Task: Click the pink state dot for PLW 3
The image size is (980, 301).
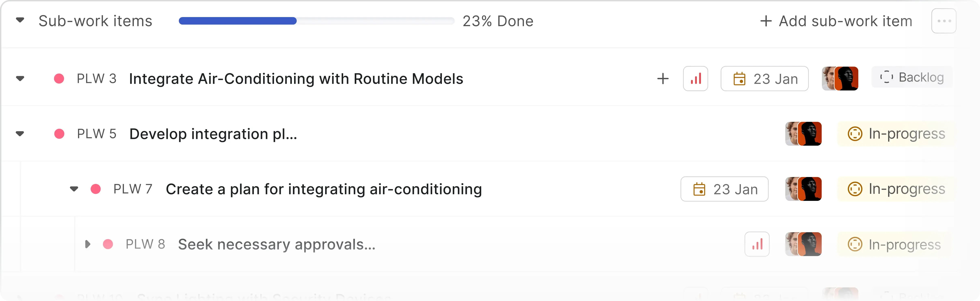Action: pos(59,79)
